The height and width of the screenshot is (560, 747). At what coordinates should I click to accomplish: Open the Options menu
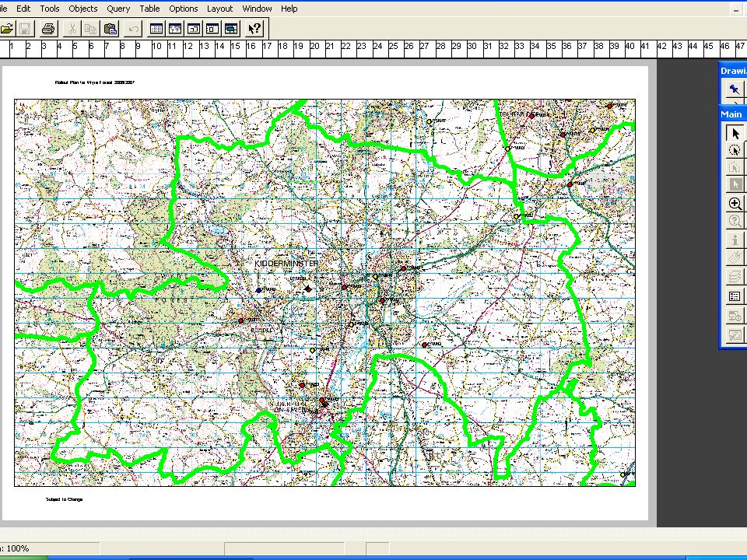click(x=184, y=9)
